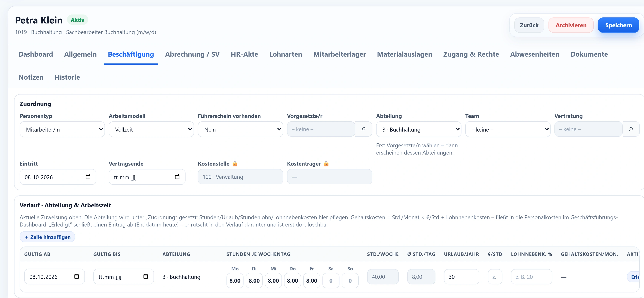The image size is (644, 298).
Task: Click Std./Woche field showing 40,00
Action: pyautogui.click(x=383, y=277)
